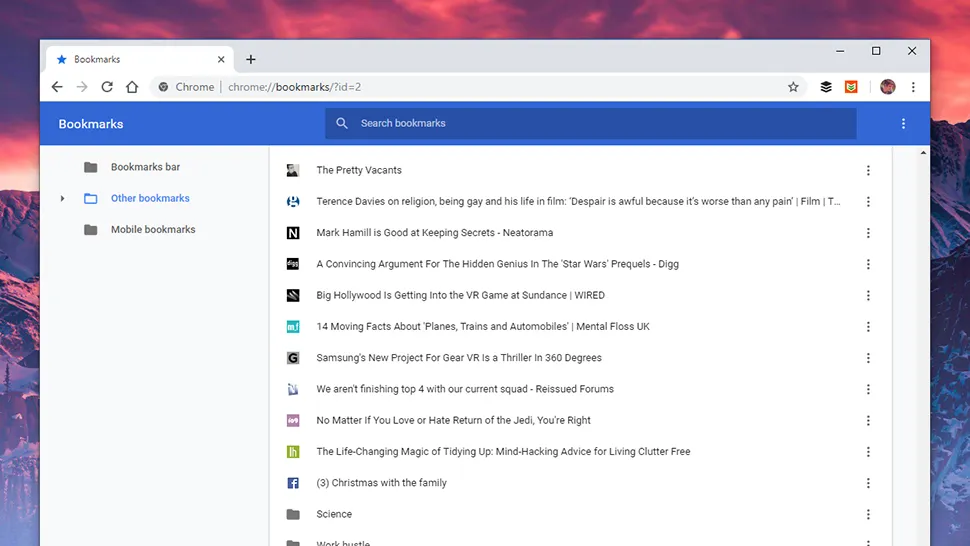The width and height of the screenshot is (970, 546).
Task: Select the Mobile bookmarks folder
Action: [x=152, y=230]
